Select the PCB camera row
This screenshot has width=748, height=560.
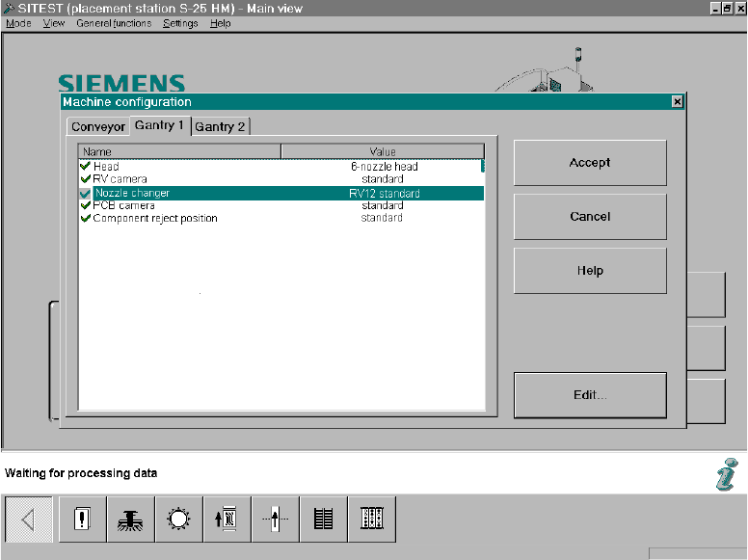[x=124, y=205]
